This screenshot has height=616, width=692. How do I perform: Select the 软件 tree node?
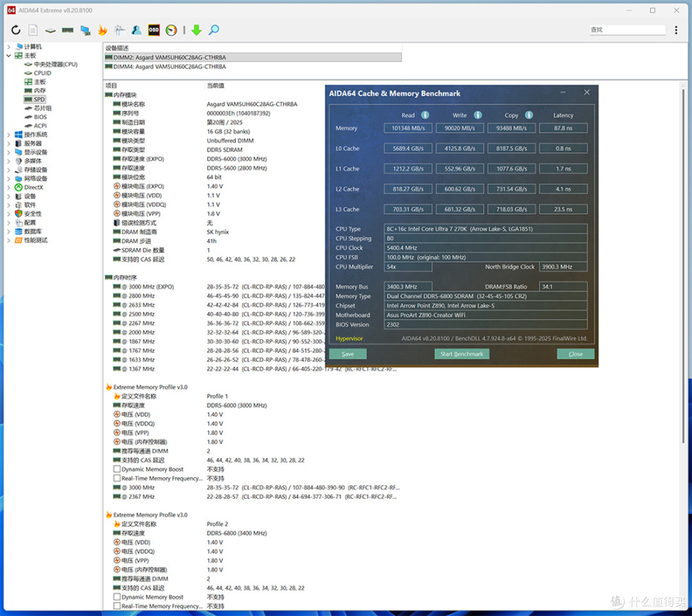tap(30, 205)
